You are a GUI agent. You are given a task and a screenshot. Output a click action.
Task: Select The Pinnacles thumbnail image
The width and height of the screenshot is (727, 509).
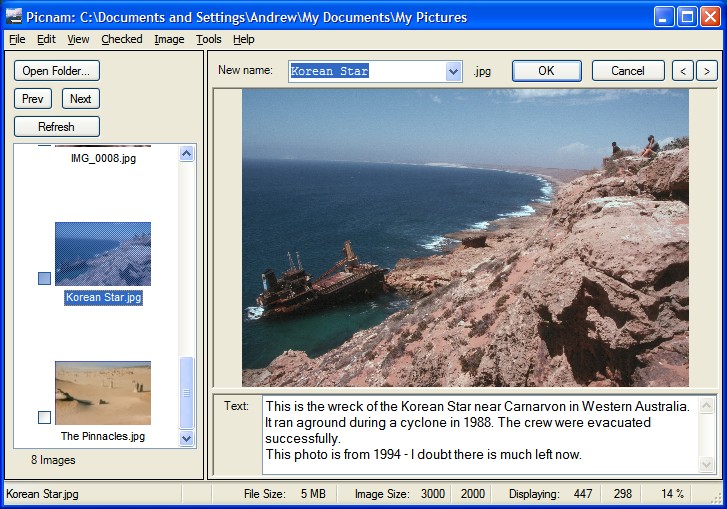(103, 393)
